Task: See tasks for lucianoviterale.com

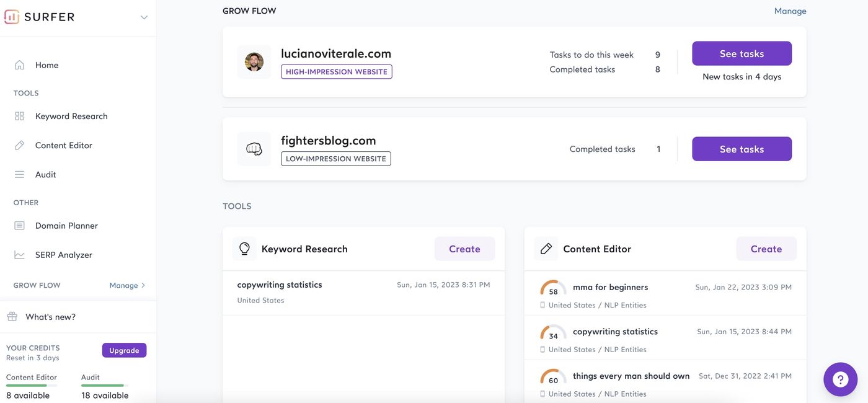Action: pos(742,53)
